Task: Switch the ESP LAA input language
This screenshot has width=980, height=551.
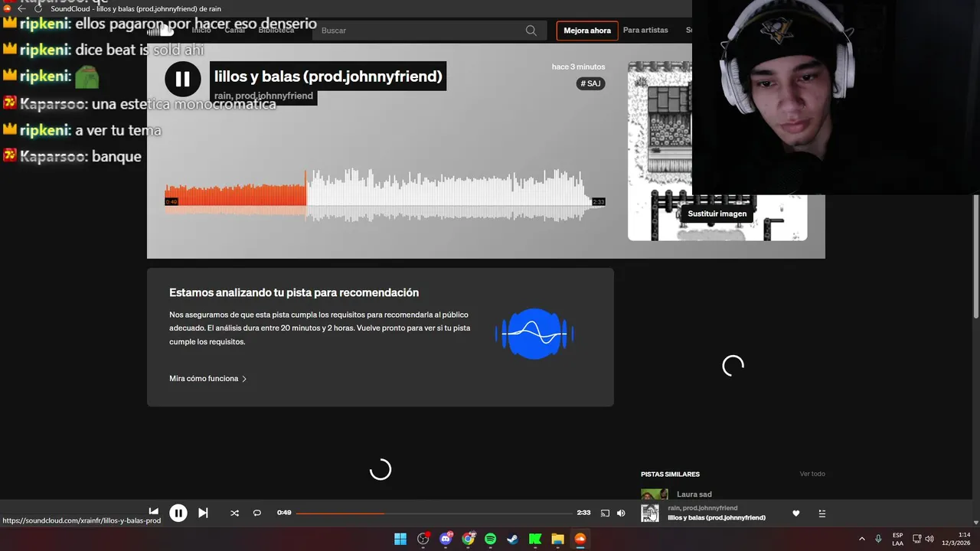Action: pyautogui.click(x=897, y=539)
